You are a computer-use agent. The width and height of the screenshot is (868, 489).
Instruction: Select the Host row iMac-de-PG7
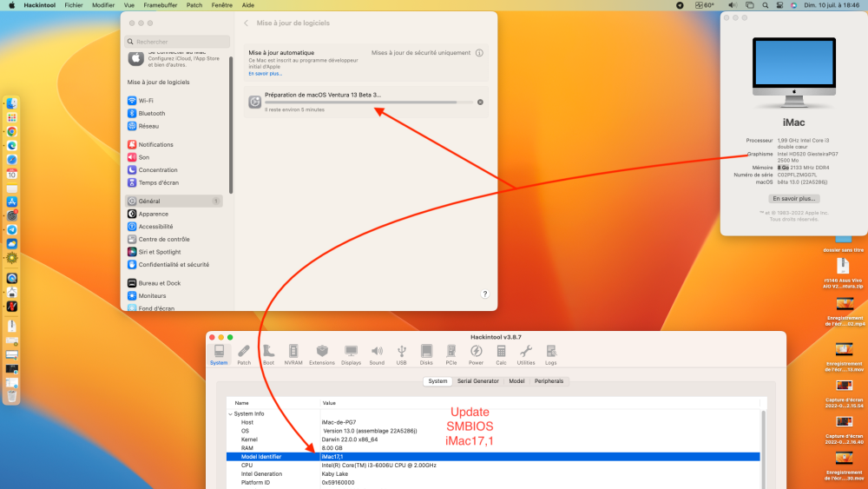(493, 422)
